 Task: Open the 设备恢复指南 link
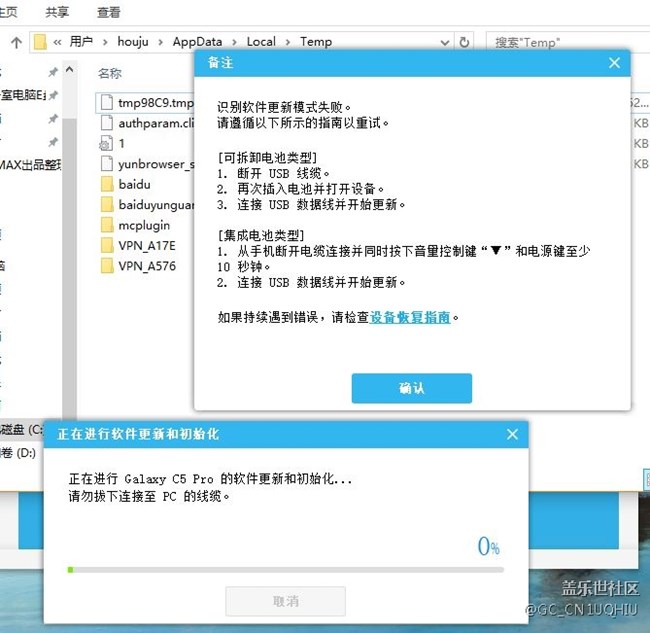pyautogui.click(x=410, y=317)
